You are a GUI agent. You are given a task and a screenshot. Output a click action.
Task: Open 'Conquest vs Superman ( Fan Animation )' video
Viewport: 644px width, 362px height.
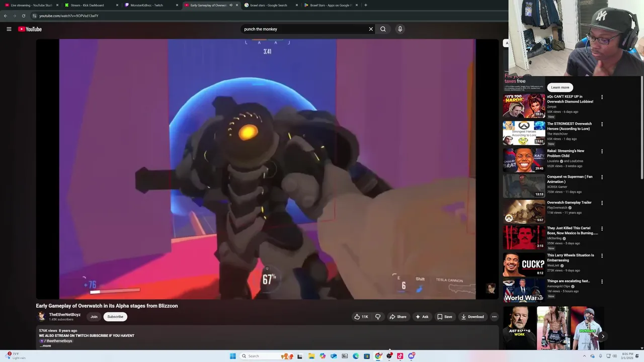click(524, 186)
